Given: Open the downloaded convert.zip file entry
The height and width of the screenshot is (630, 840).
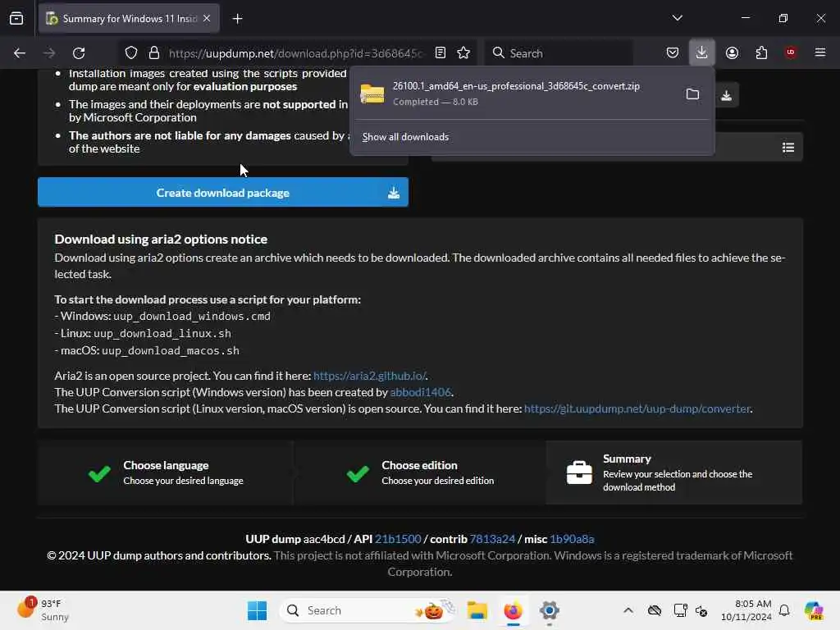Looking at the screenshot, I should coord(515,94).
